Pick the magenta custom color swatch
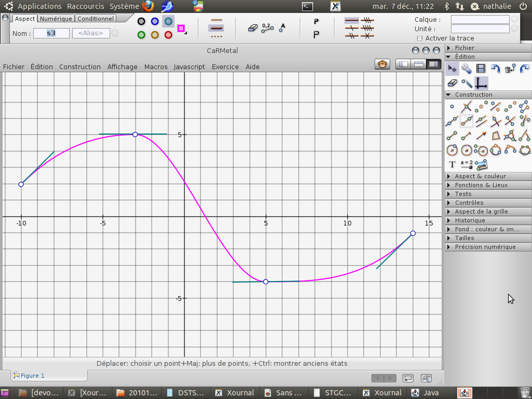Screen dimensions: 532x399 click(x=181, y=29)
